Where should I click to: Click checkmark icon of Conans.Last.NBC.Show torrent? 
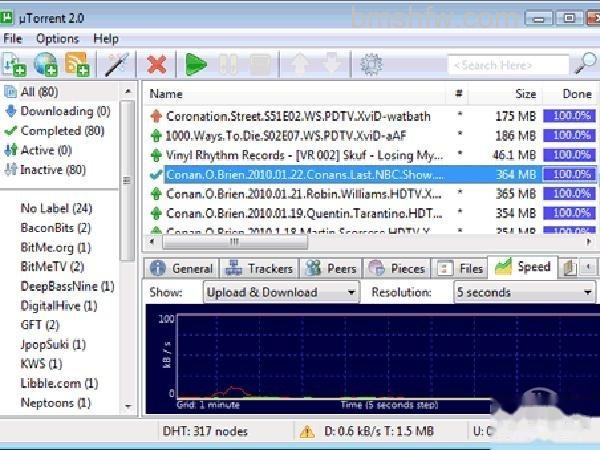click(156, 174)
